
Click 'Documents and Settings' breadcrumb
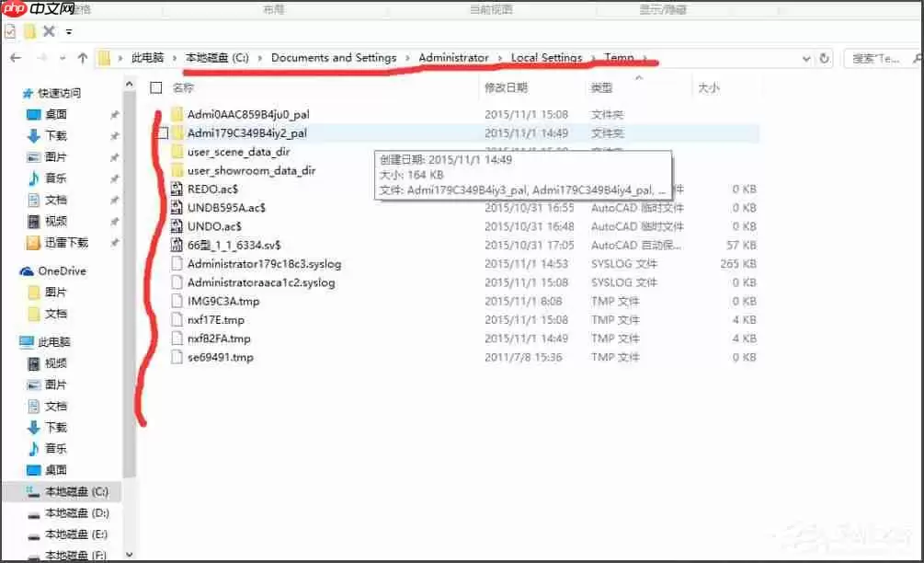pyautogui.click(x=334, y=58)
